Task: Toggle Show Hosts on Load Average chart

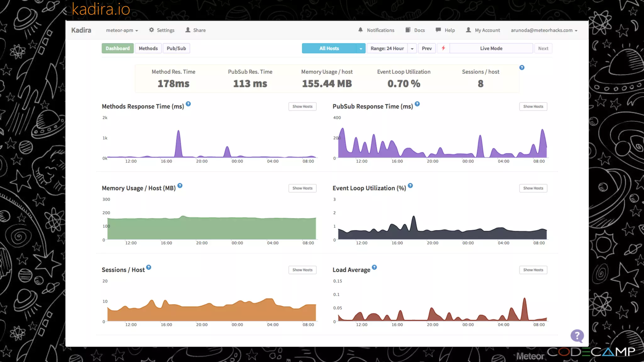Action: tap(533, 270)
